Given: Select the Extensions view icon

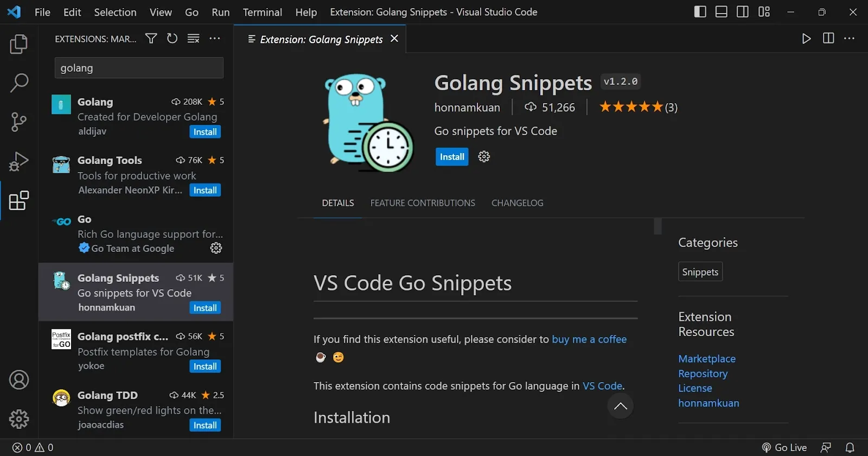Looking at the screenshot, I should click(x=19, y=200).
